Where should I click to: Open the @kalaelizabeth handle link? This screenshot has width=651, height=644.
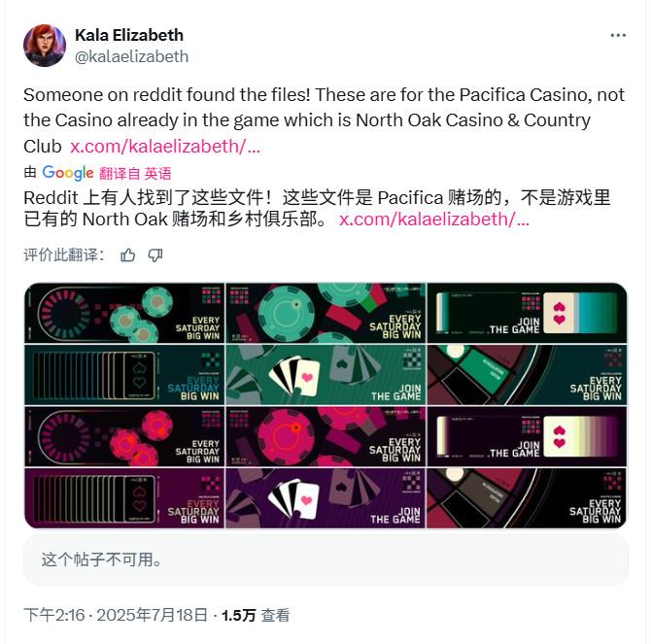pyautogui.click(x=131, y=56)
